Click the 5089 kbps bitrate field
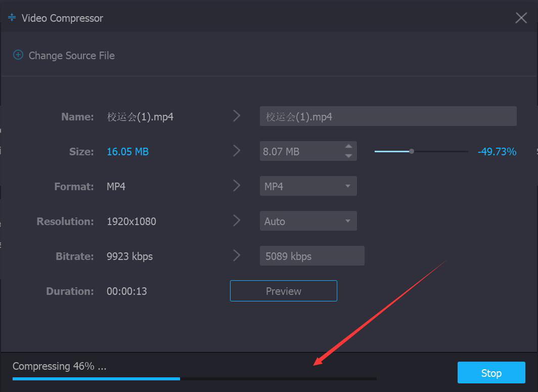This screenshot has width=538, height=392. pos(311,256)
